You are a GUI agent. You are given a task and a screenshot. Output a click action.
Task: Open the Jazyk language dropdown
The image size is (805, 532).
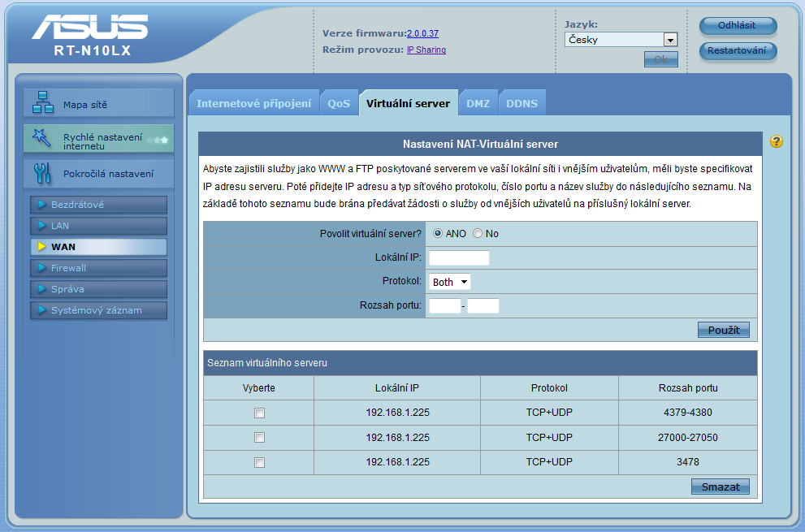pos(621,39)
